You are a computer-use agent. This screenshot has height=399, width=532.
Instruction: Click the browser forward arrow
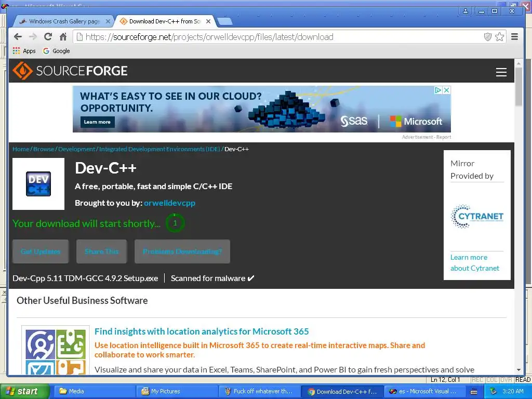[x=33, y=37]
